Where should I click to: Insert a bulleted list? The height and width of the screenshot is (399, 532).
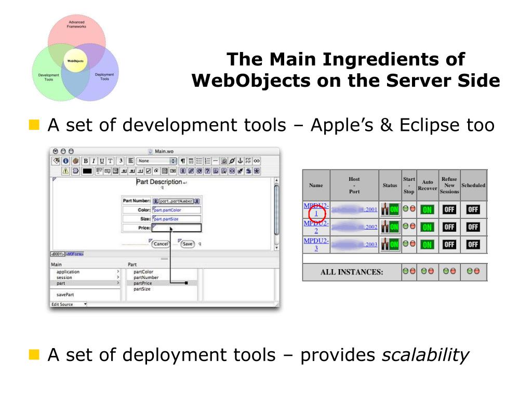coord(199,161)
